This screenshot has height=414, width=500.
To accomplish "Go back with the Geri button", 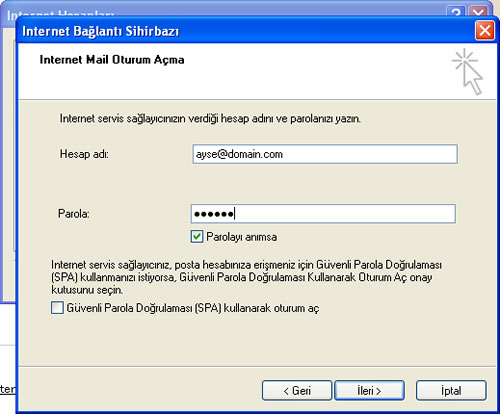I will [297, 390].
